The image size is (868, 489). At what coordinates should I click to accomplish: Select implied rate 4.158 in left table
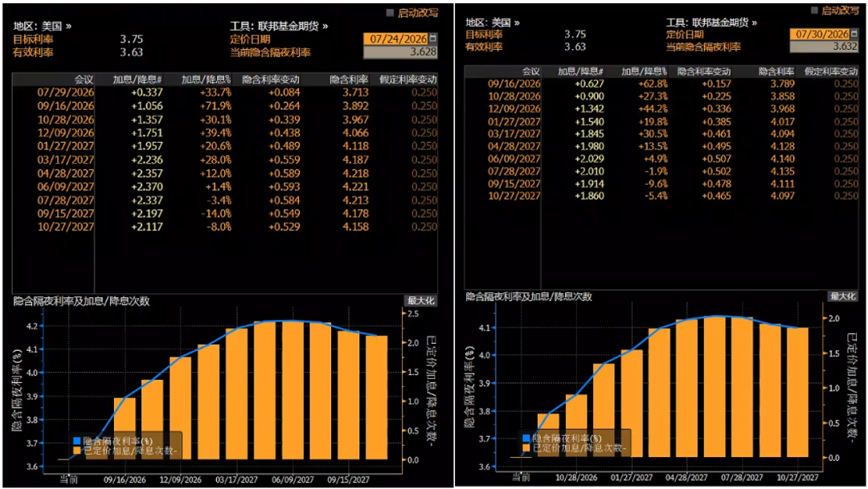[355, 226]
